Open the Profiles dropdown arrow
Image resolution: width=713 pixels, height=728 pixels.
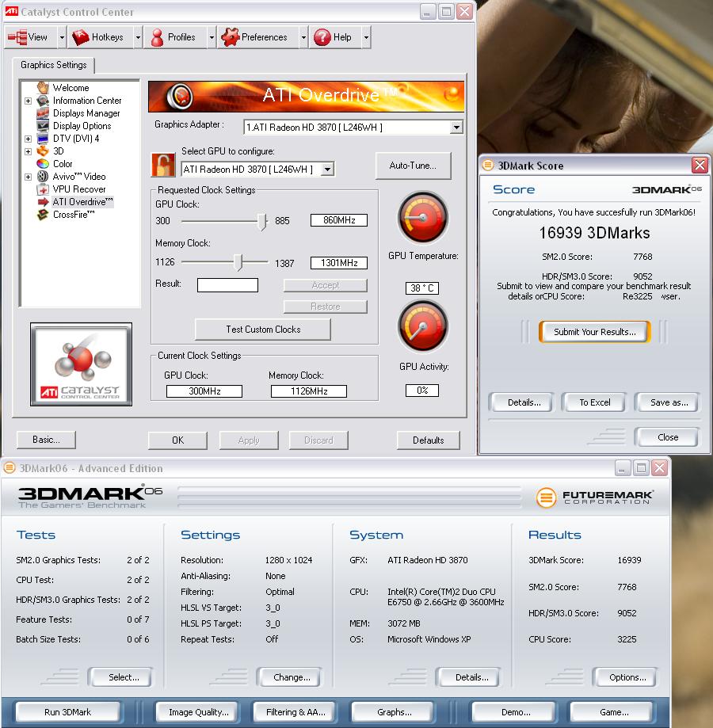pyautogui.click(x=212, y=37)
